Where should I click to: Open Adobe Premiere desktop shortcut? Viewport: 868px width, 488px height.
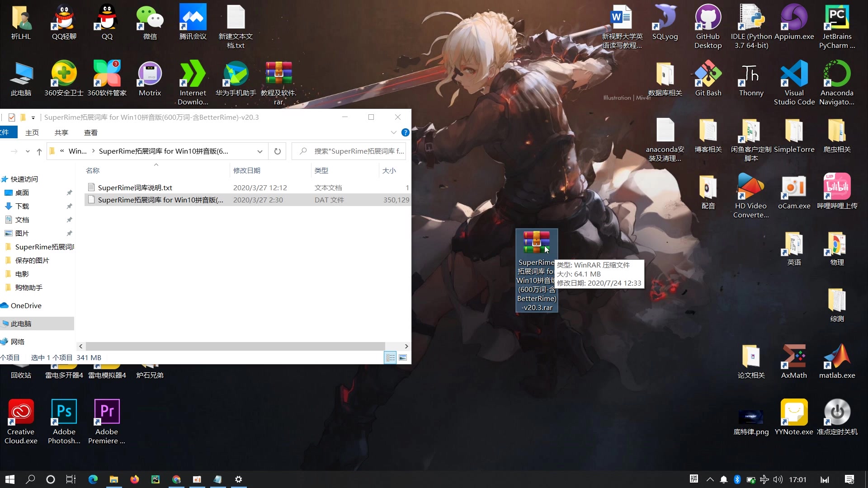[x=107, y=422]
